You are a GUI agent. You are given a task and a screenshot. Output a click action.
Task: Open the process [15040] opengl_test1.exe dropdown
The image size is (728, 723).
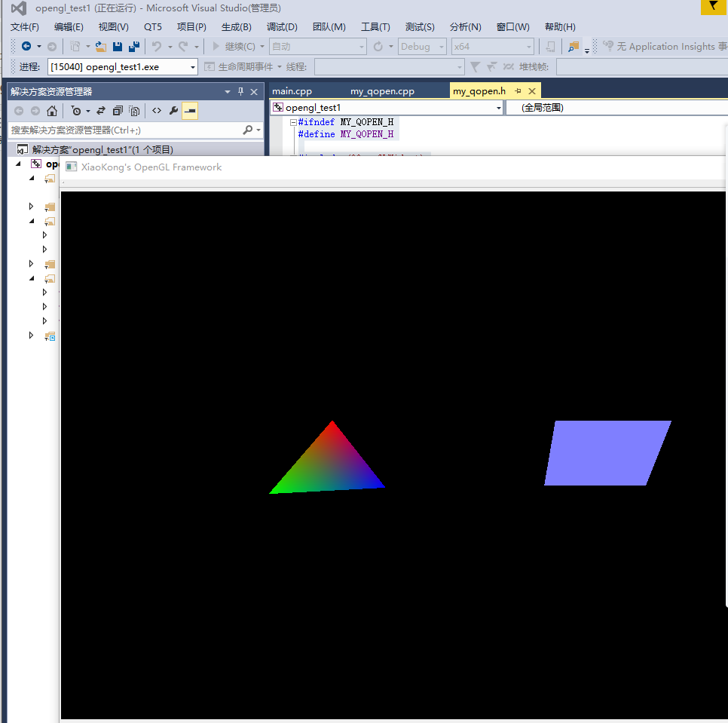pyautogui.click(x=193, y=67)
